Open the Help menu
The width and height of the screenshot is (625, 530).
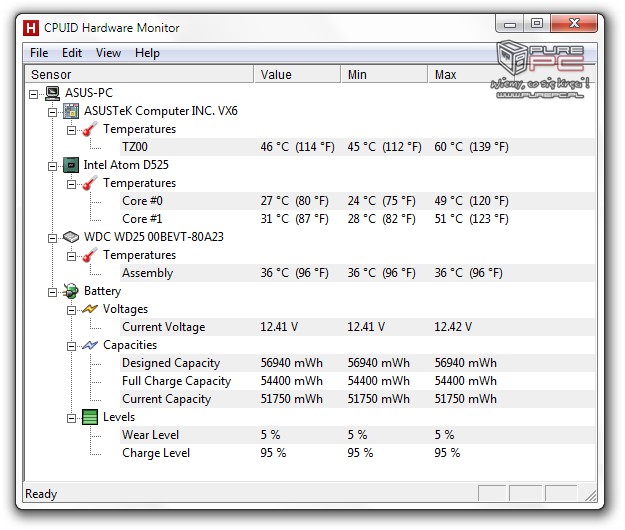tap(147, 53)
